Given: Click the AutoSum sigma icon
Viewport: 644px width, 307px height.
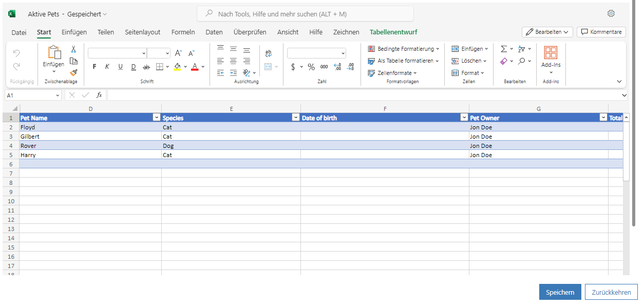Looking at the screenshot, I should [x=503, y=49].
